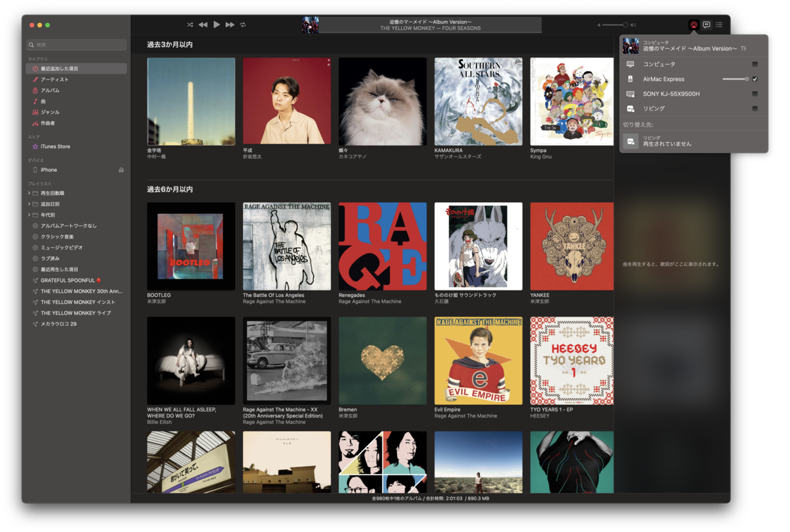790x532 pixels.
Task: Adjust the main toolbar volume slider
Action: (616, 25)
